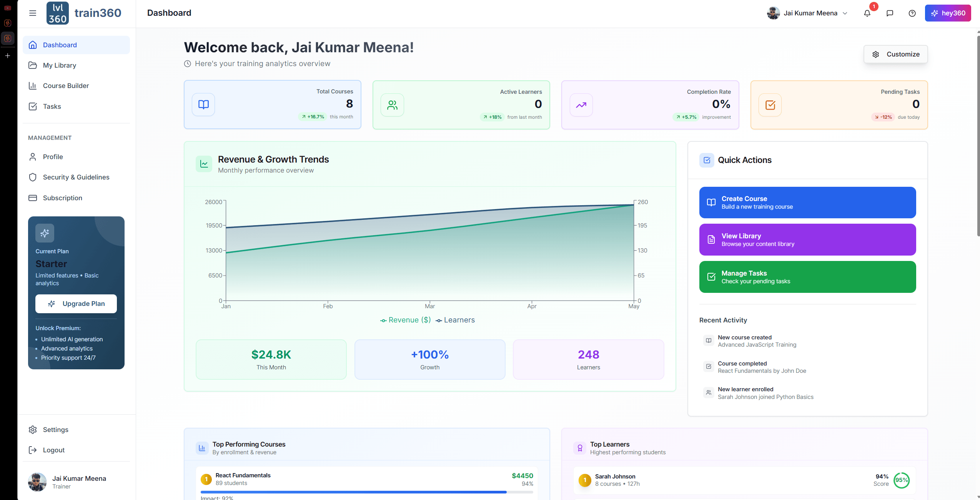Open the help question mark icon

[912, 13]
